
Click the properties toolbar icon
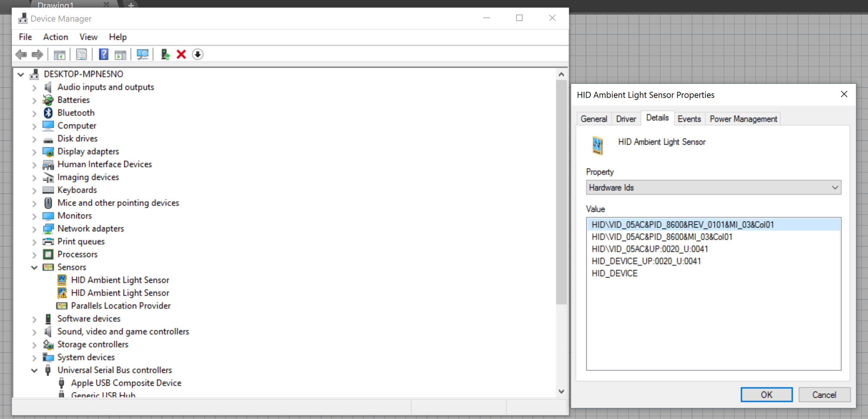[x=81, y=54]
